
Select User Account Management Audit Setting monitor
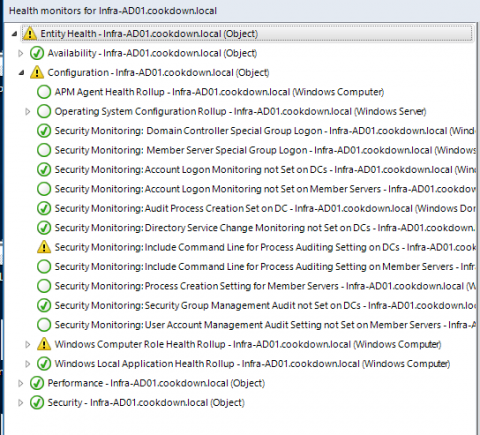point(265,325)
